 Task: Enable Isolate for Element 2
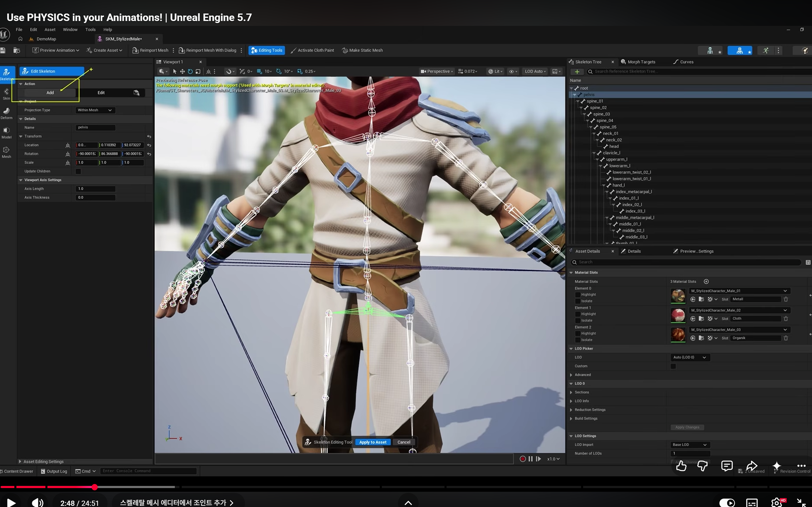coord(578,340)
